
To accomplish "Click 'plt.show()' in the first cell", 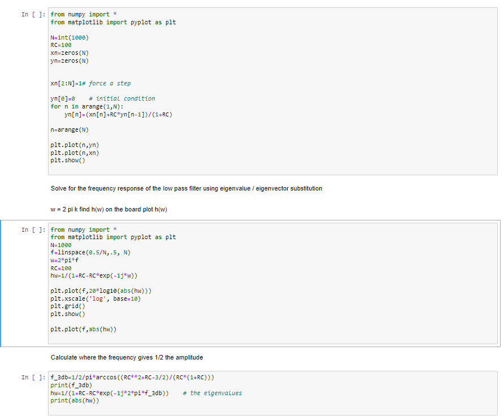I will tap(68, 160).
